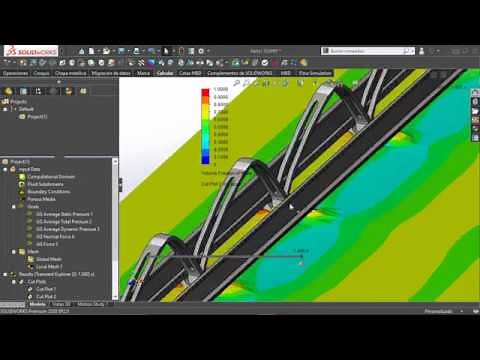Collapse the Cut Plots tree node
The image size is (480, 360).
point(14,282)
